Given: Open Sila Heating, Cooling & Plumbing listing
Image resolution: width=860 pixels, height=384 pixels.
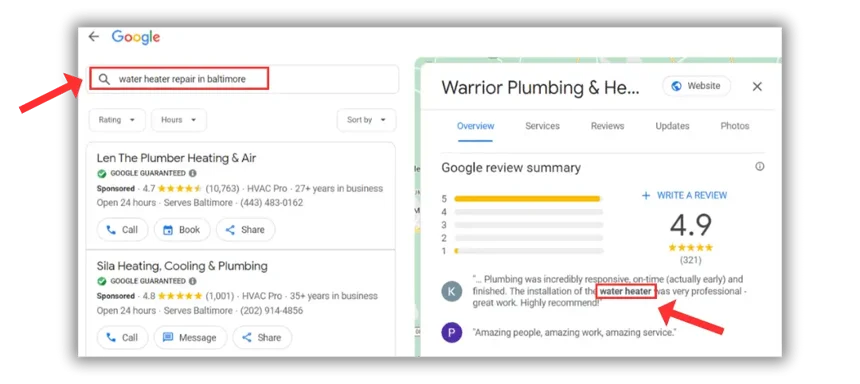Looking at the screenshot, I should pyautogui.click(x=182, y=266).
